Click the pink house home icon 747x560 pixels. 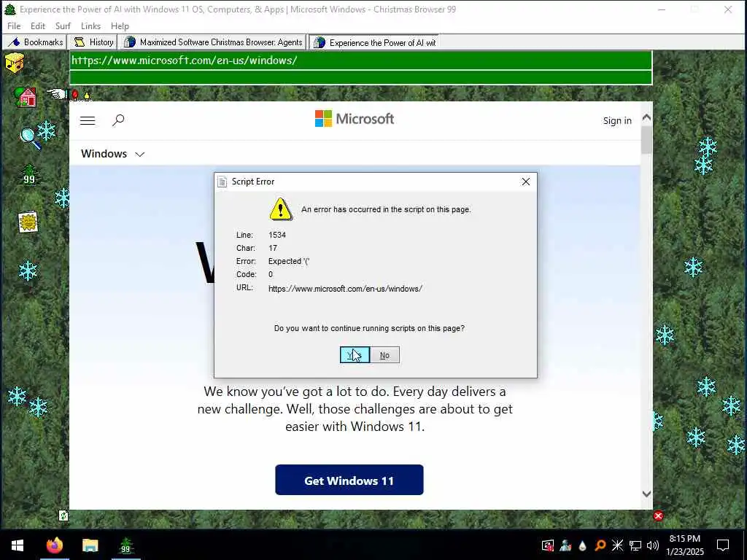pyautogui.click(x=26, y=97)
